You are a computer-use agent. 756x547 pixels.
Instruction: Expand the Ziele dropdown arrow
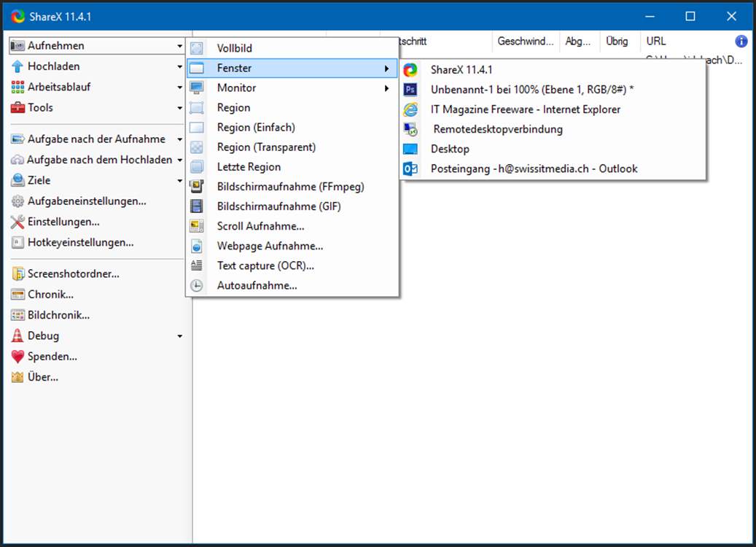(x=179, y=180)
